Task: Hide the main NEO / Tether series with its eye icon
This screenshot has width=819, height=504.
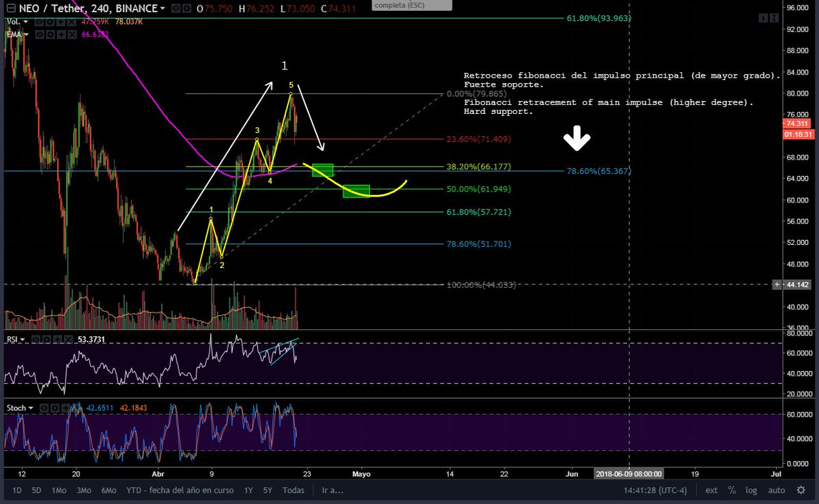Action: (175, 8)
